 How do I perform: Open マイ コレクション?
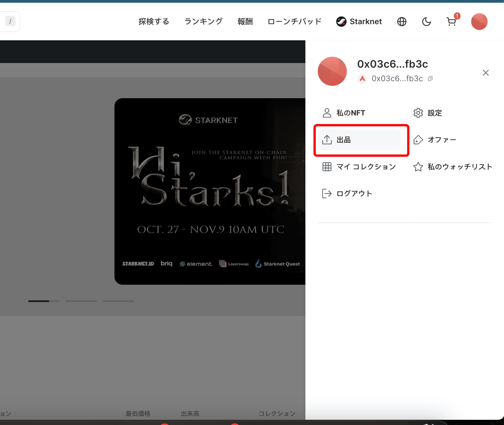pos(359,167)
